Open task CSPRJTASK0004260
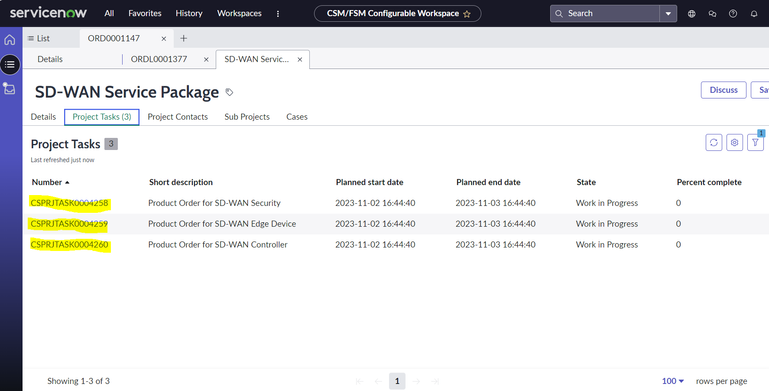The image size is (769, 391). coord(69,244)
